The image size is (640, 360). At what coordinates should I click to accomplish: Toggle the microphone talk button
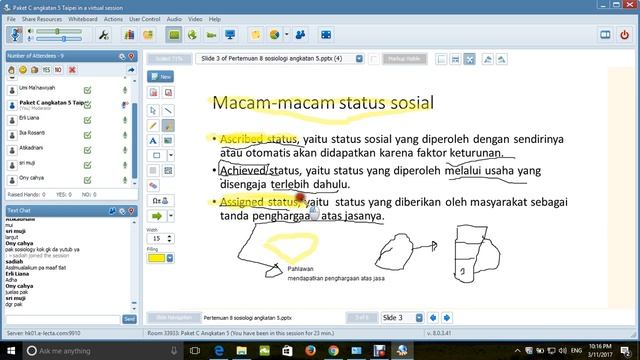click(15, 35)
